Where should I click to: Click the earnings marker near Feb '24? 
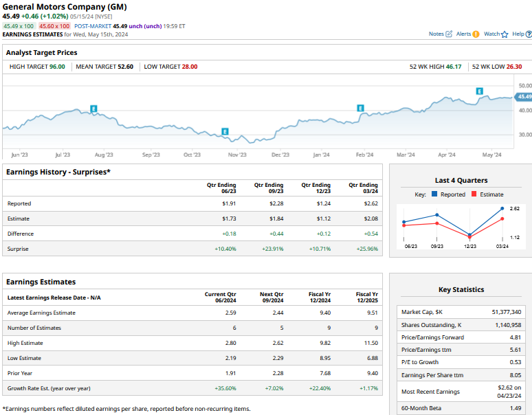[x=359, y=108]
